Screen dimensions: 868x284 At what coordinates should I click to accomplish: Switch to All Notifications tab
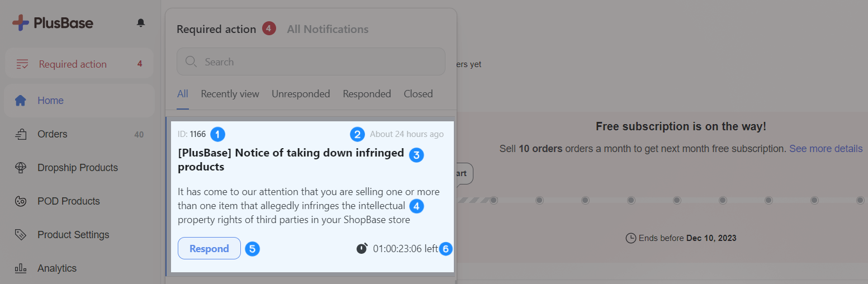click(328, 29)
